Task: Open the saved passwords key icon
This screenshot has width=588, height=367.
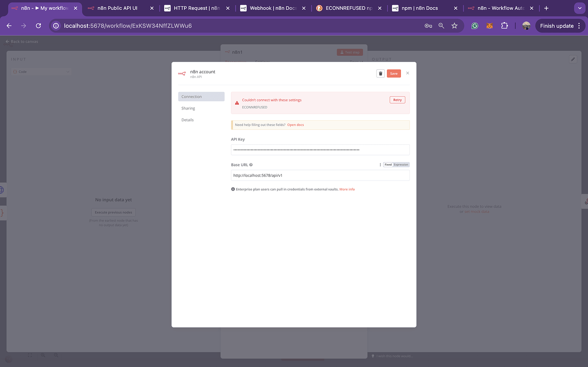Action: pos(428,26)
